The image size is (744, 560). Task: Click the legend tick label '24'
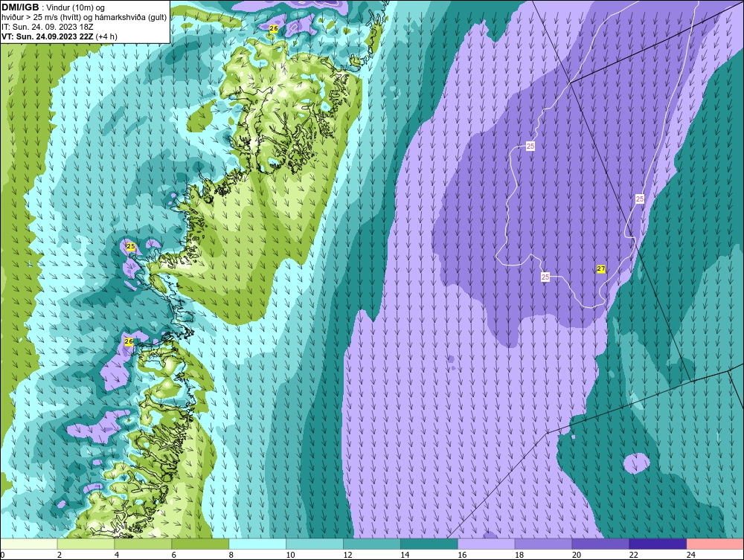click(x=691, y=555)
